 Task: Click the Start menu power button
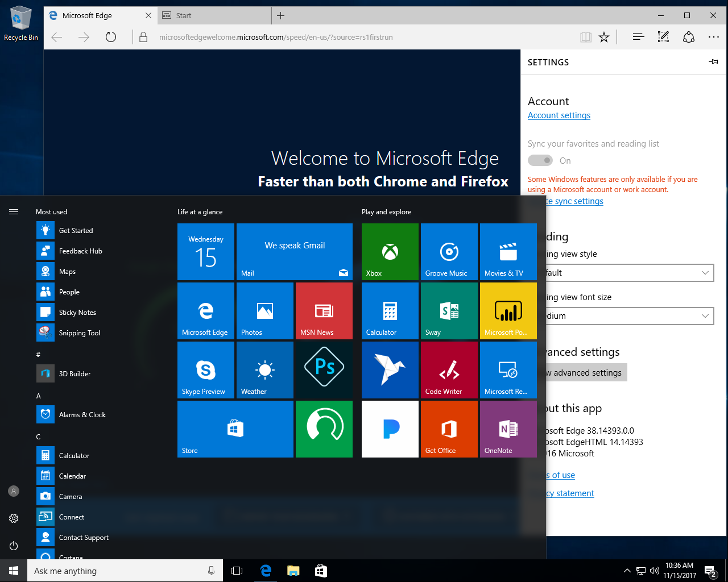pyautogui.click(x=14, y=546)
